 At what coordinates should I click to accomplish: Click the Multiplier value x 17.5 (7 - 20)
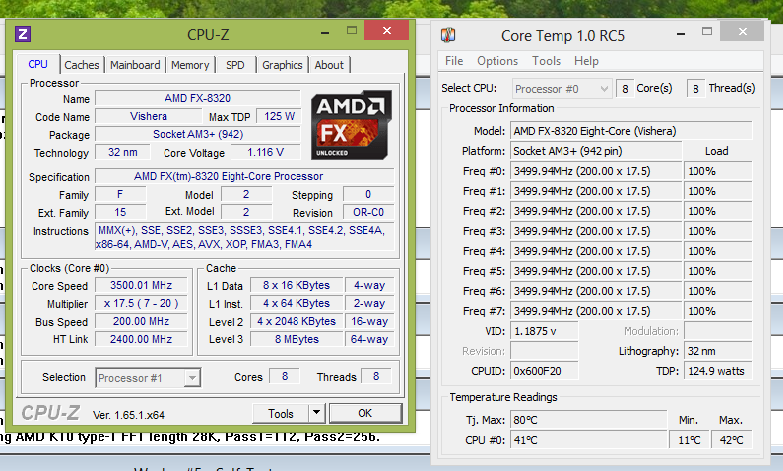141,303
